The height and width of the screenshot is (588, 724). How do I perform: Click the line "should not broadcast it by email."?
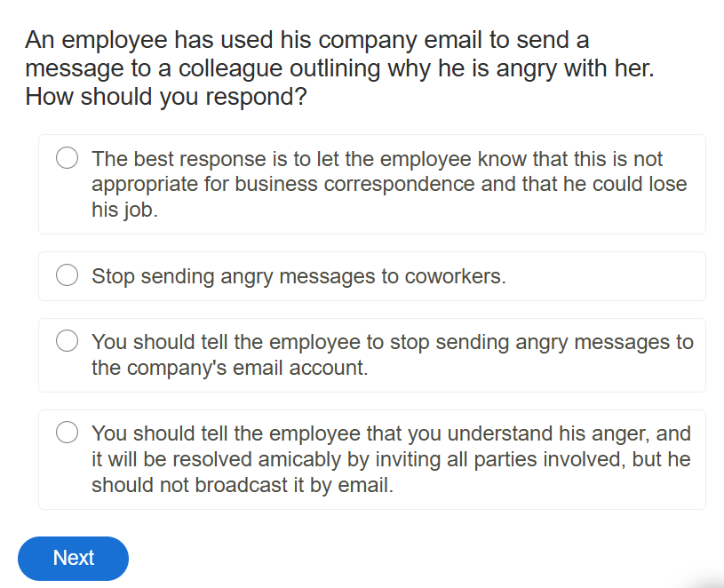[242, 486]
